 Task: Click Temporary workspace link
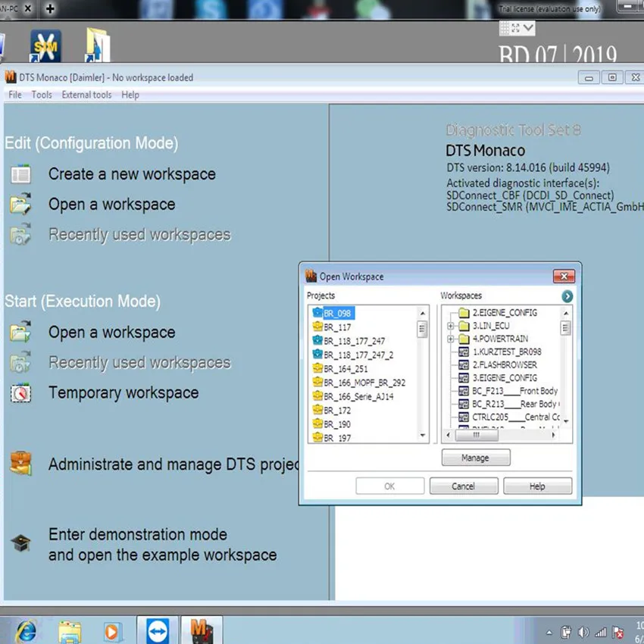point(123,392)
